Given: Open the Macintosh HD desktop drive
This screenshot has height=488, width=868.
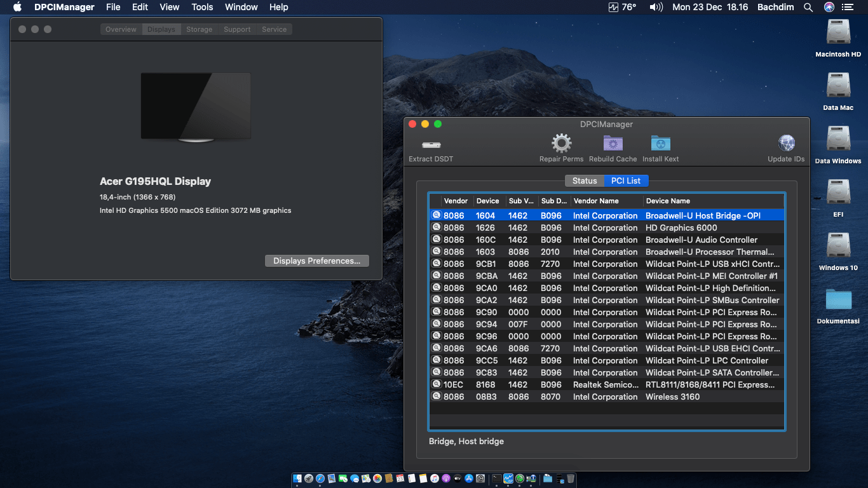Looking at the screenshot, I should (838, 33).
